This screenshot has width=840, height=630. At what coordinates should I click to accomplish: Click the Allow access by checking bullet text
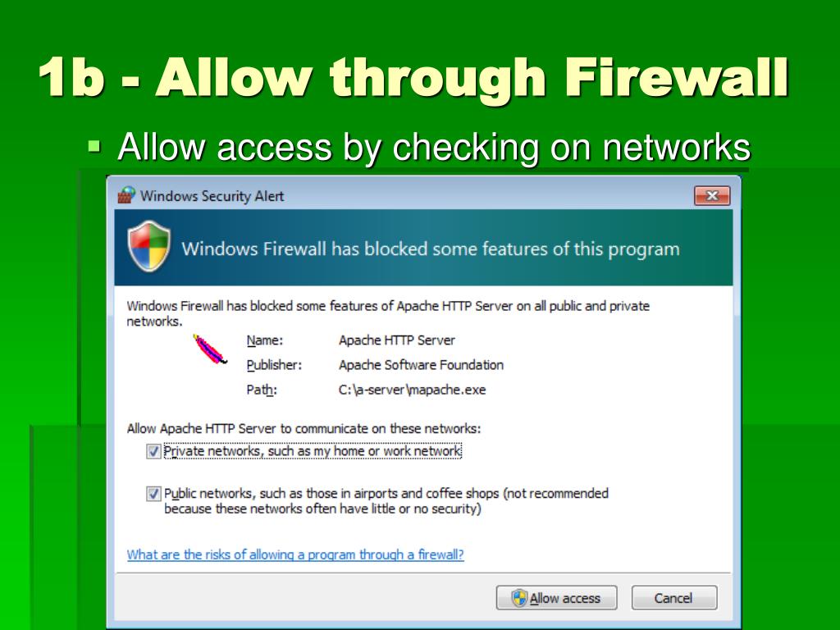click(434, 147)
